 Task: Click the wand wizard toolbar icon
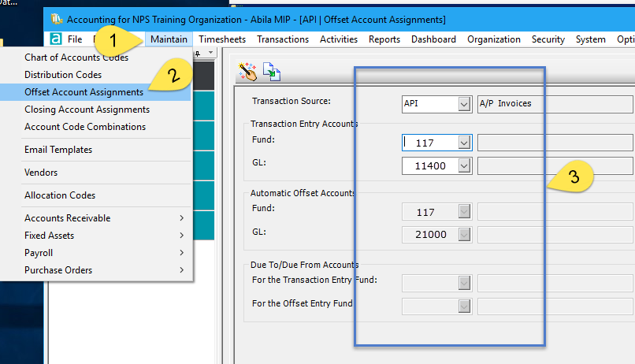[248, 72]
